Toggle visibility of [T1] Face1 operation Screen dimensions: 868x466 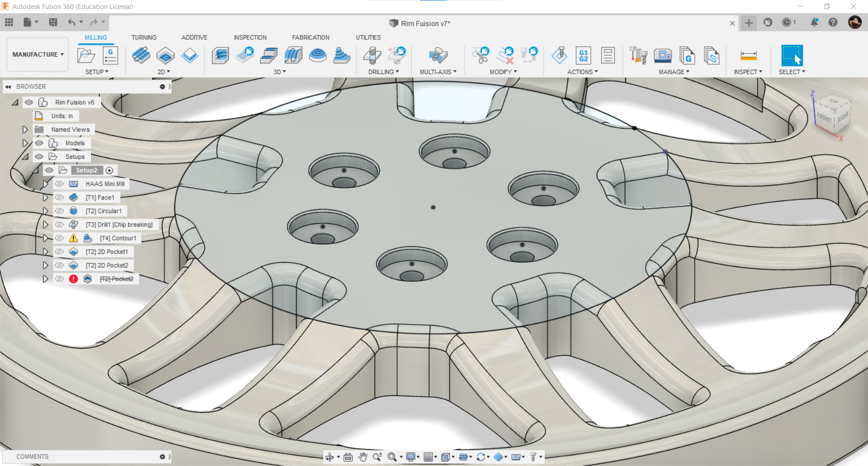coord(60,197)
